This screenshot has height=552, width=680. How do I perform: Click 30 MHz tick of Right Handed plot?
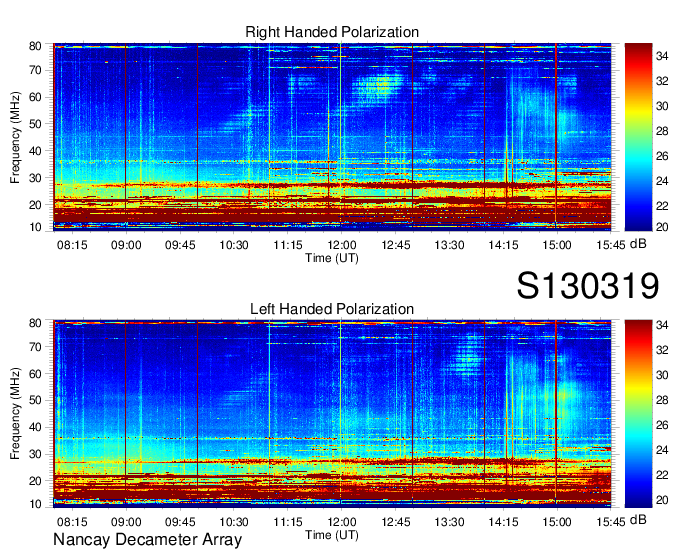click(35, 178)
